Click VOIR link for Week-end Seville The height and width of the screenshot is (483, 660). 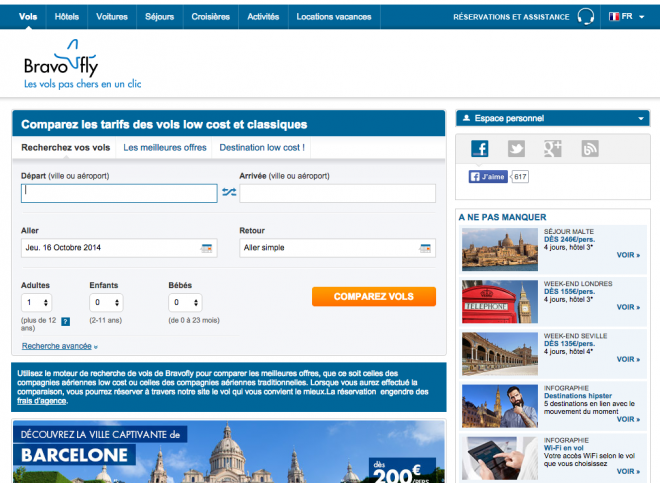coord(628,360)
